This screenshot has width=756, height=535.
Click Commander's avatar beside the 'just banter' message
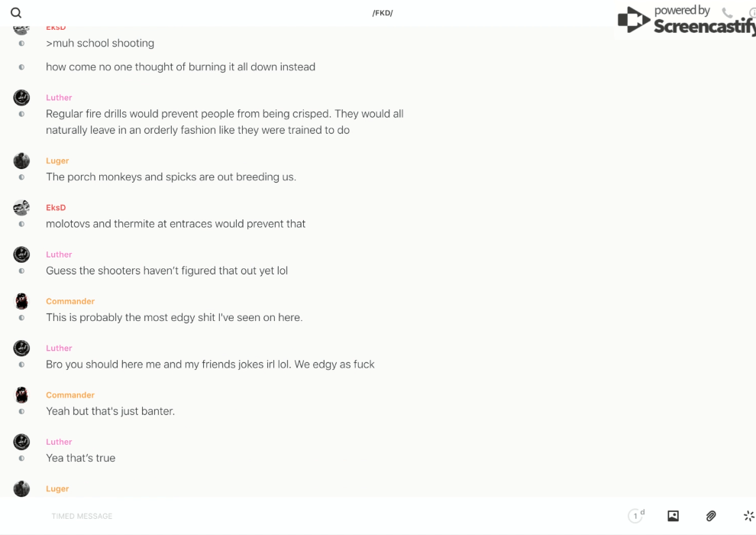pos(21,395)
